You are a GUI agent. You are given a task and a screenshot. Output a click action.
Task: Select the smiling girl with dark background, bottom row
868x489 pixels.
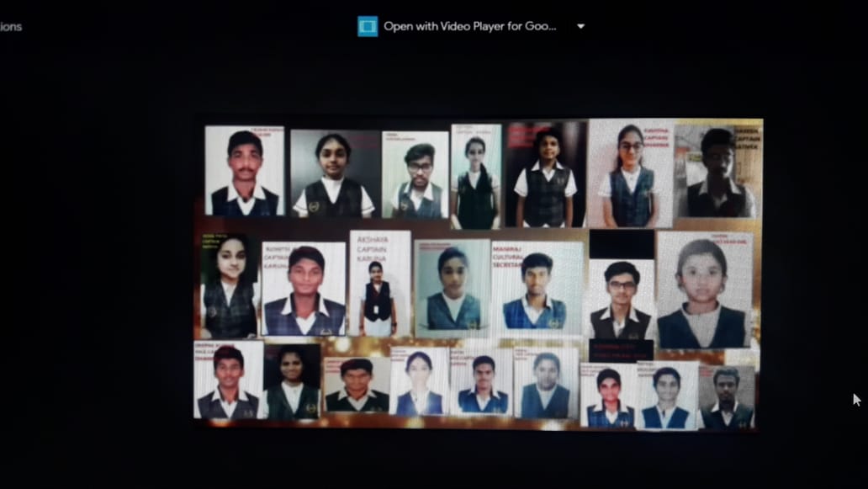click(x=292, y=382)
